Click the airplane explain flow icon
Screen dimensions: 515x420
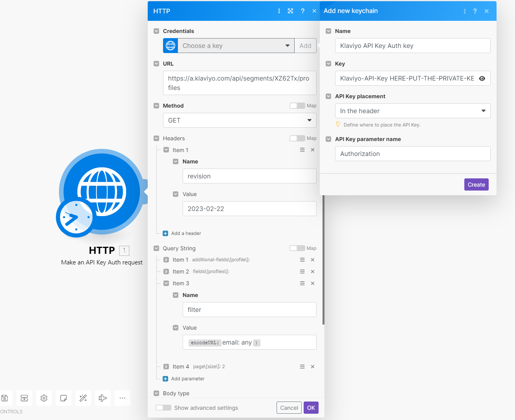click(x=103, y=398)
